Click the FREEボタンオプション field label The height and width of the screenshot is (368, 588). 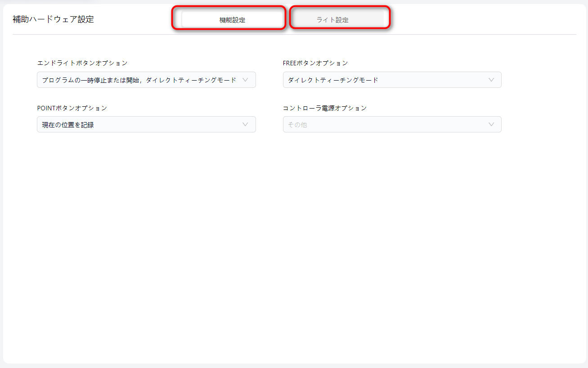pyautogui.click(x=315, y=63)
